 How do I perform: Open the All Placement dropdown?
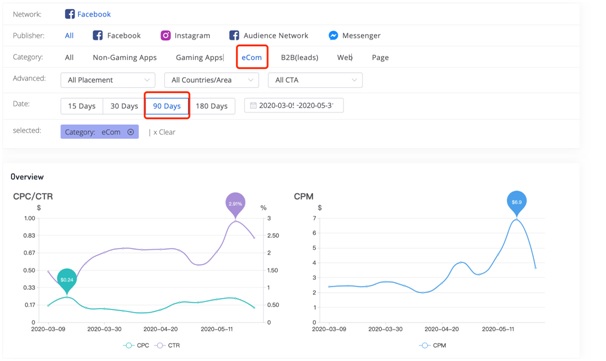(108, 80)
